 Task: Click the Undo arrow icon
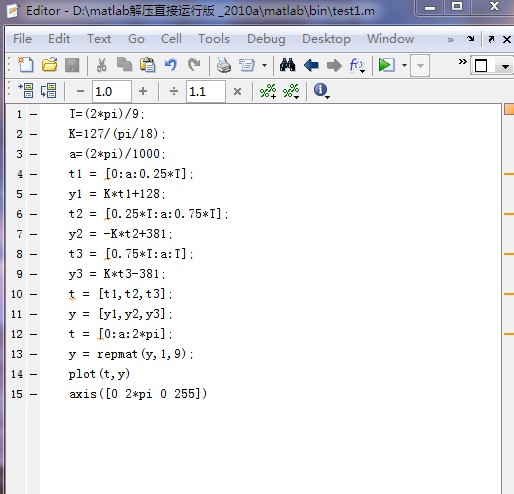pyautogui.click(x=171, y=65)
